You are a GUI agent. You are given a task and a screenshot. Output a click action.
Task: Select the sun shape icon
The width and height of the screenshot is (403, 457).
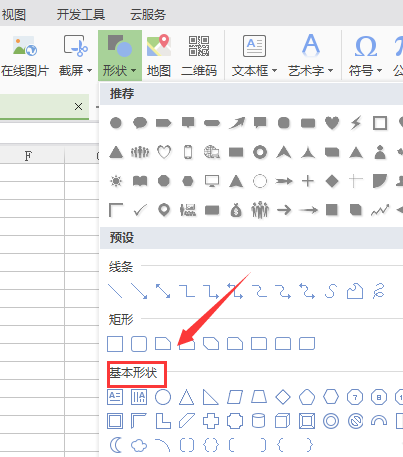pos(116,181)
